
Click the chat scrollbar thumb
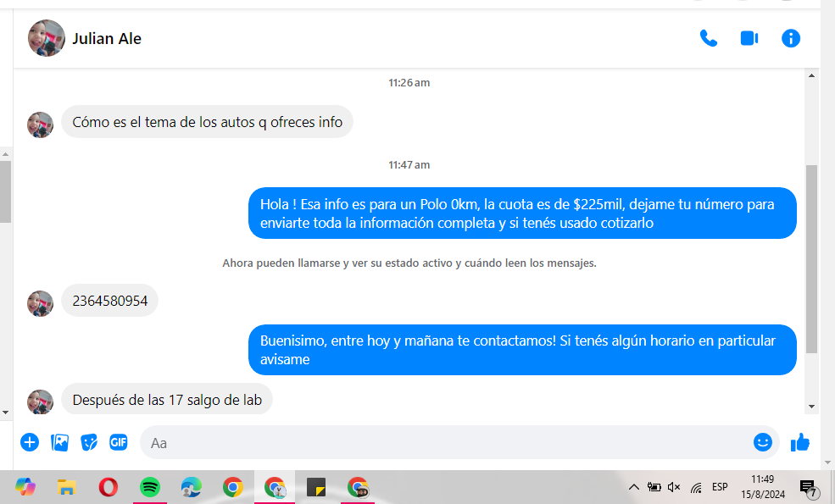pos(811,258)
